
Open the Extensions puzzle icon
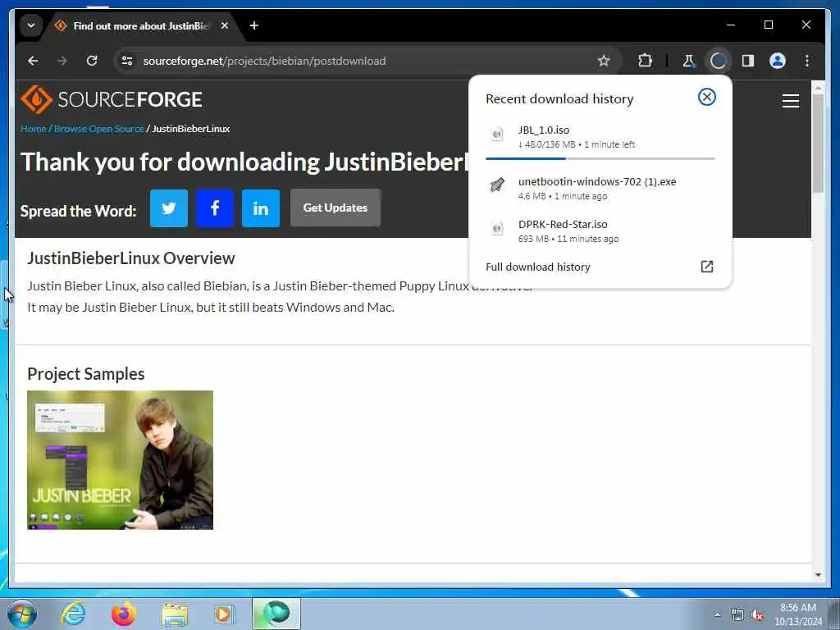[x=645, y=61]
